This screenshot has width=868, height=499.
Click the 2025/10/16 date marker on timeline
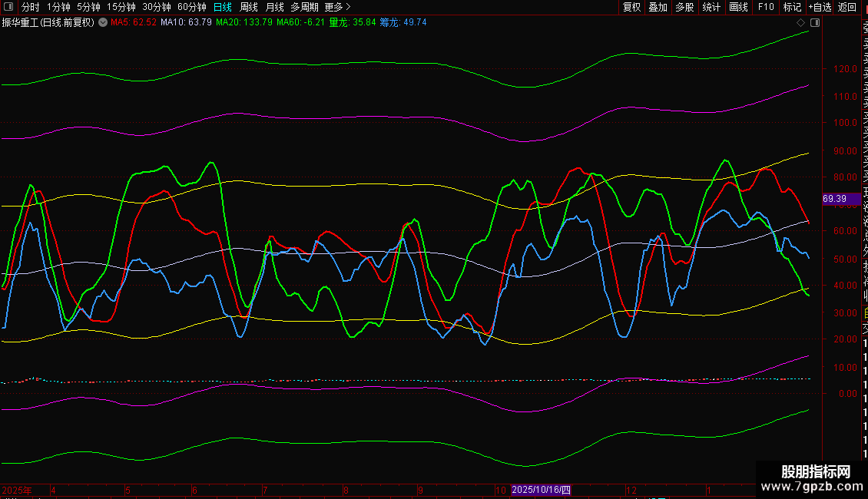pyautogui.click(x=542, y=490)
